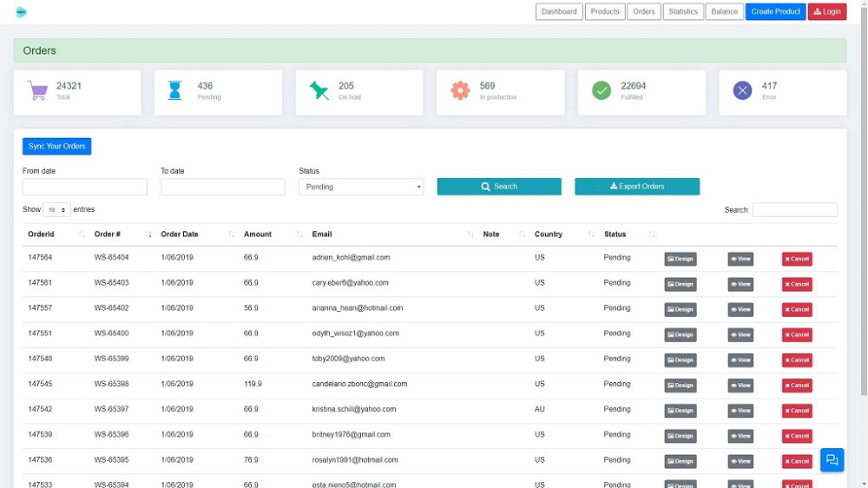Click the green pushpin On hold icon
868x488 pixels.
(319, 90)
